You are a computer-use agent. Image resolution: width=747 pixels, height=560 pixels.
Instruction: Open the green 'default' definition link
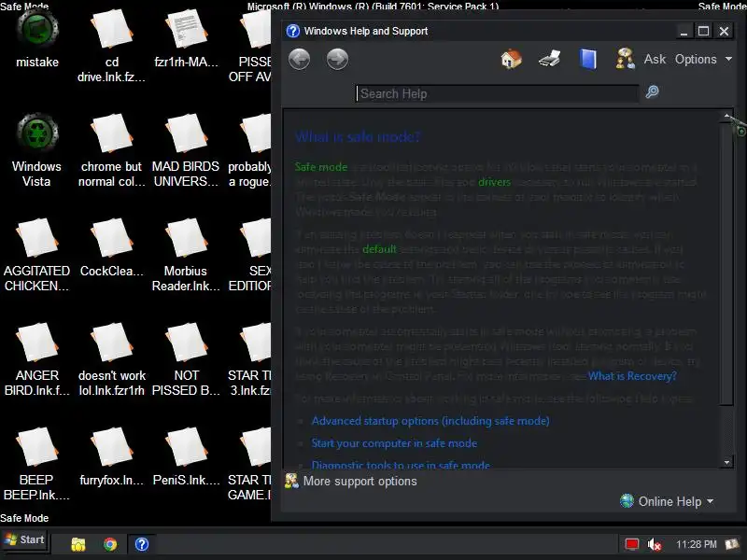click(x=379, y=249)
